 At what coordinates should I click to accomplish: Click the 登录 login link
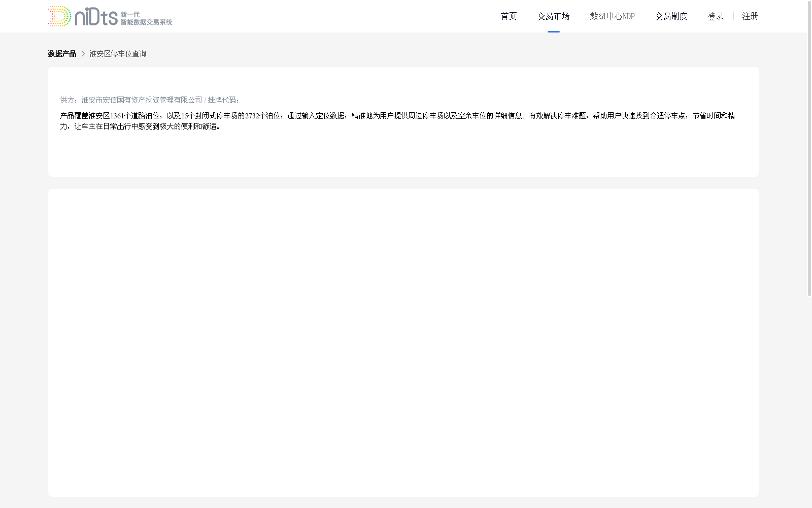[x=716, y=16]
